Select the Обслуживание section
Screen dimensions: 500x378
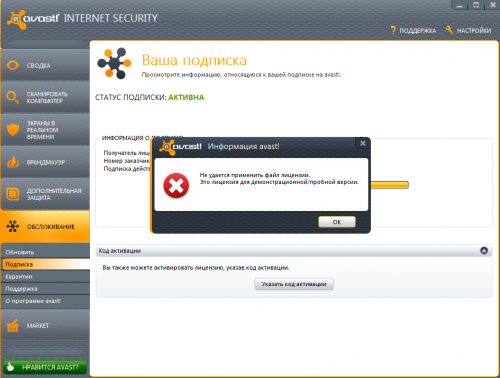45,226
